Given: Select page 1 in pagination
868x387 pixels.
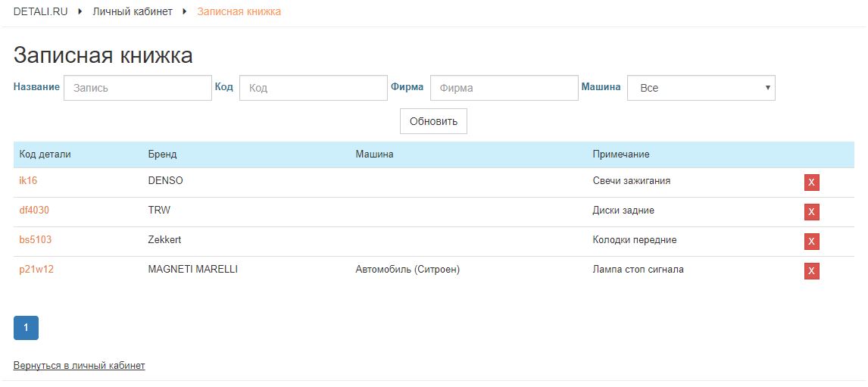Looking at the screenshot, I should [x=26, y=328].
